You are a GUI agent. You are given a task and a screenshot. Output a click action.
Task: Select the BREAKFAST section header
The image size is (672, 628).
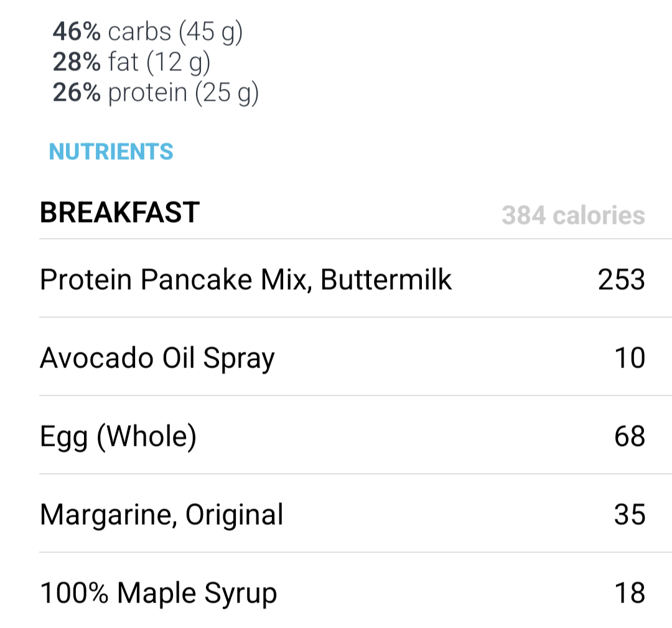(119, 213)
